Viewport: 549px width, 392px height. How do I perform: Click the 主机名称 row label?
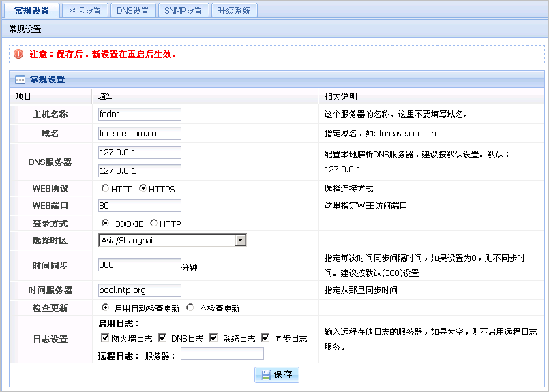click(x=50, y=115)
